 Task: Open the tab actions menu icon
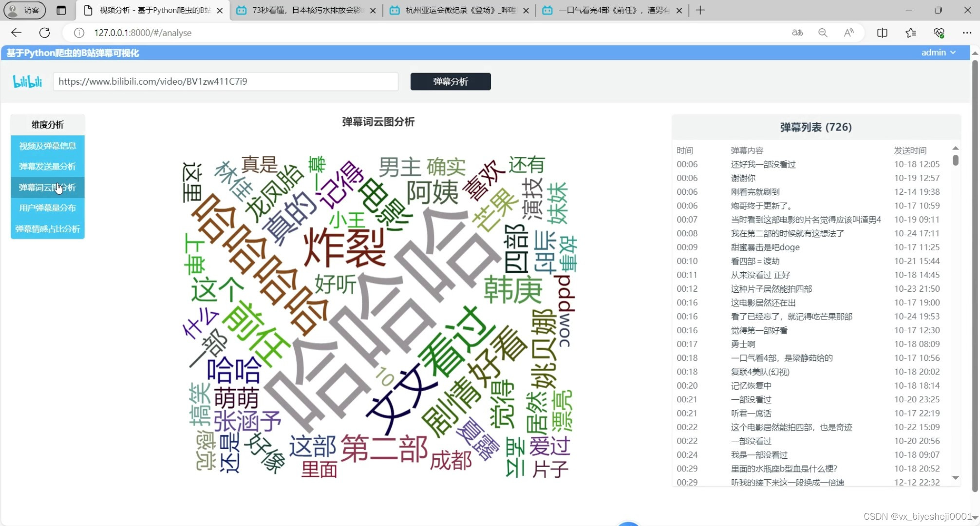[x=61, y=10]
